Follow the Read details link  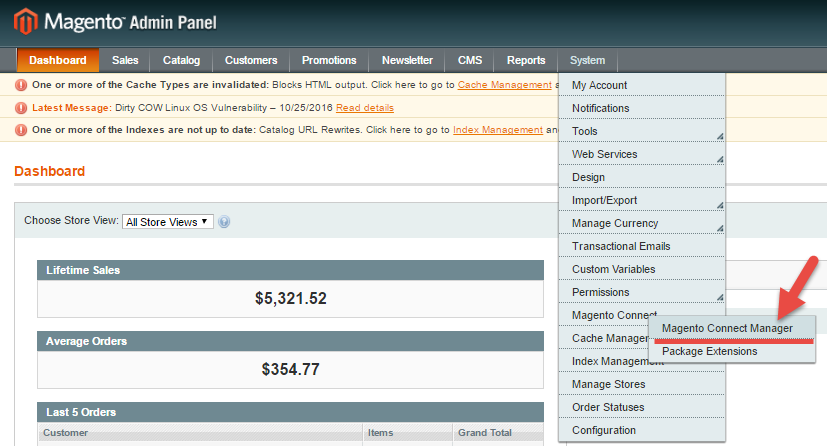click(365, 108)
